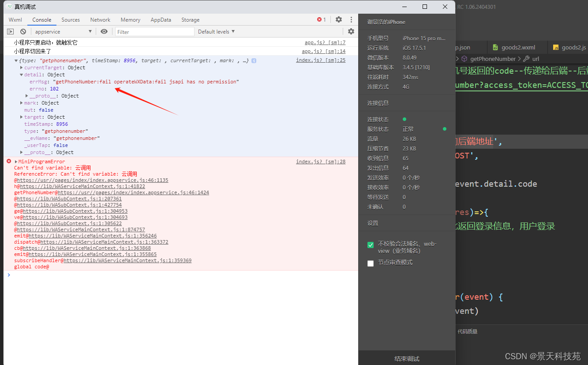The image size is (588, 365).
Task: Open the Memory tab
Action: point(131,20)
